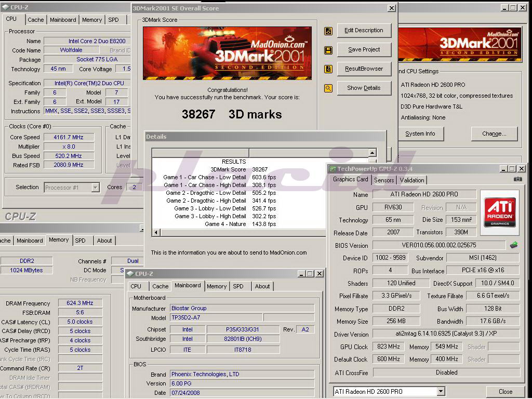Click the Driver Version field in GPU-Z
This screenshot has width=532, height=399.
click(446, 334)
